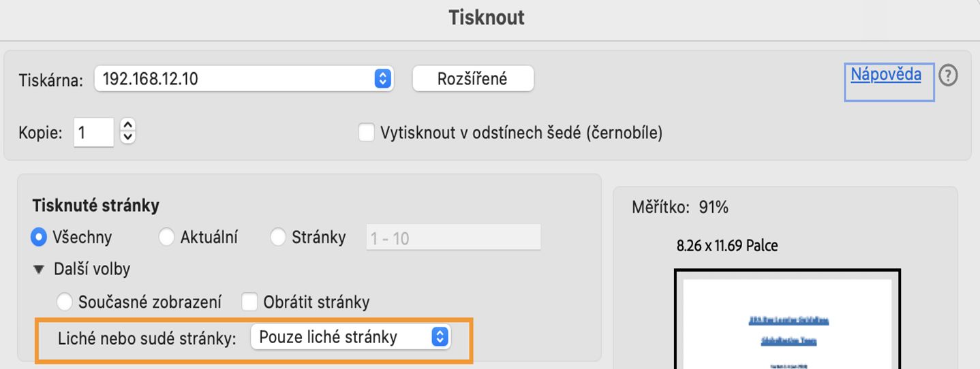Enable Vytisknout v odstínech šedé checkbox
980x369 pixels.
[x=367, y=133]
